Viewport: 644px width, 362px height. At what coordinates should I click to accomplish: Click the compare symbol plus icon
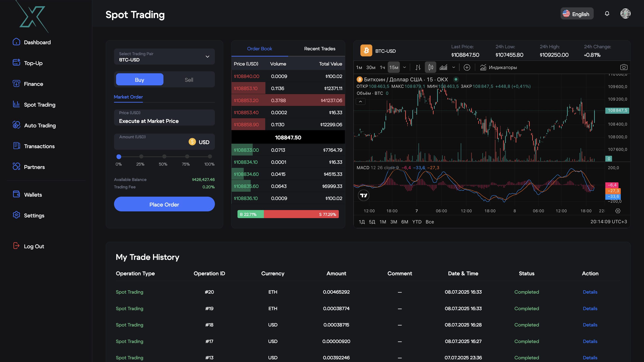coord(467,67)
